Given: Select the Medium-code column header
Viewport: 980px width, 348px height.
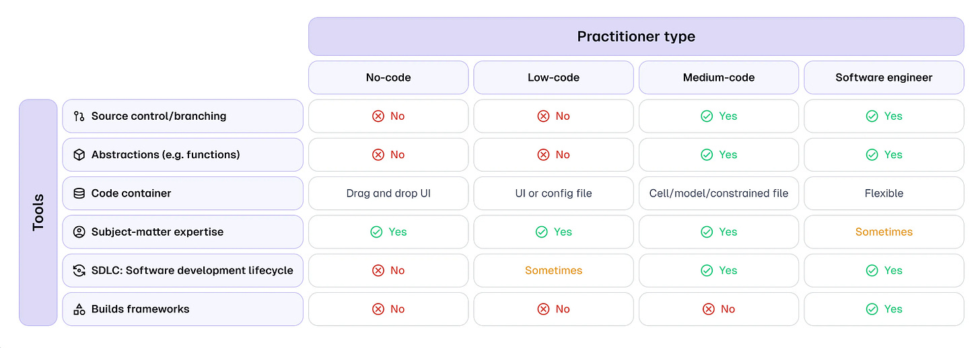Looking at the screenshot, I should pyautogui.click(x=719, y=77).
